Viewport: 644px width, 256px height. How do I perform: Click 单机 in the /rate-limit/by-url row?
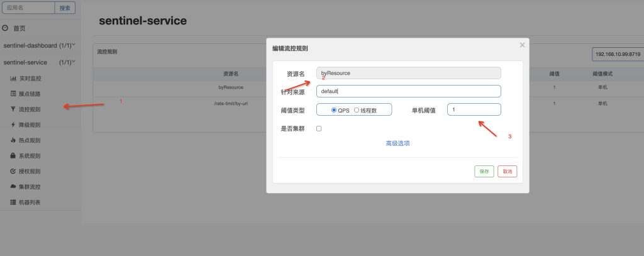click(x=602, y=104)
